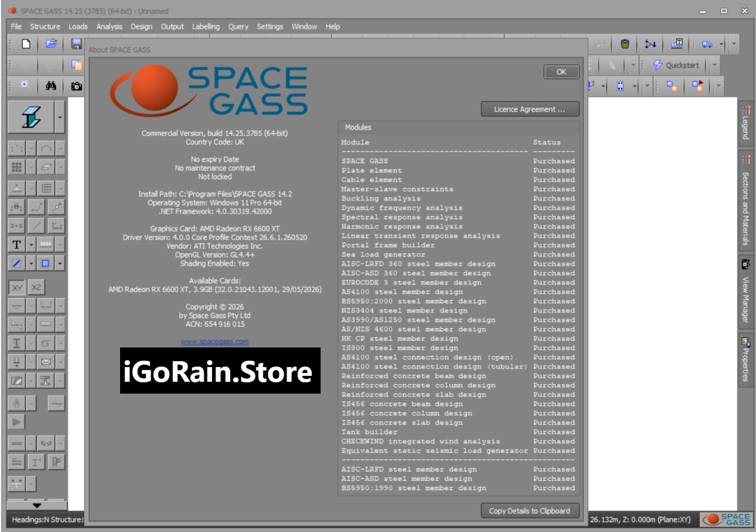Click the Quickstart button

pos(676,65)
